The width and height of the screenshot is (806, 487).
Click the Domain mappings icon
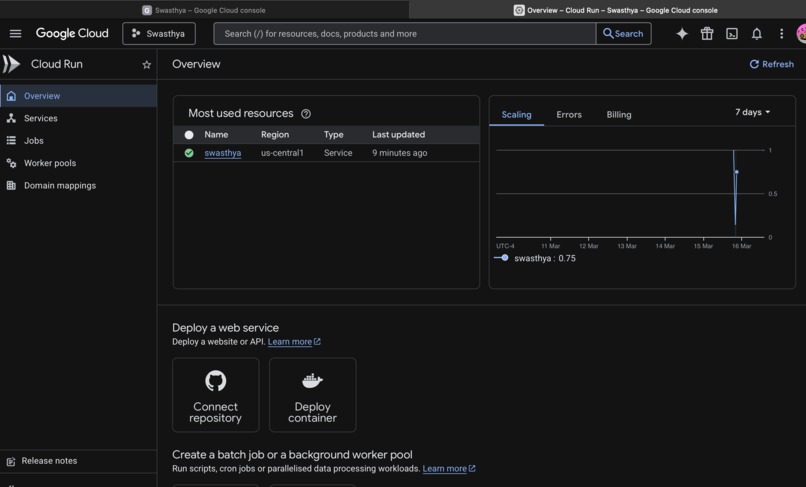(x=11, y=186)
